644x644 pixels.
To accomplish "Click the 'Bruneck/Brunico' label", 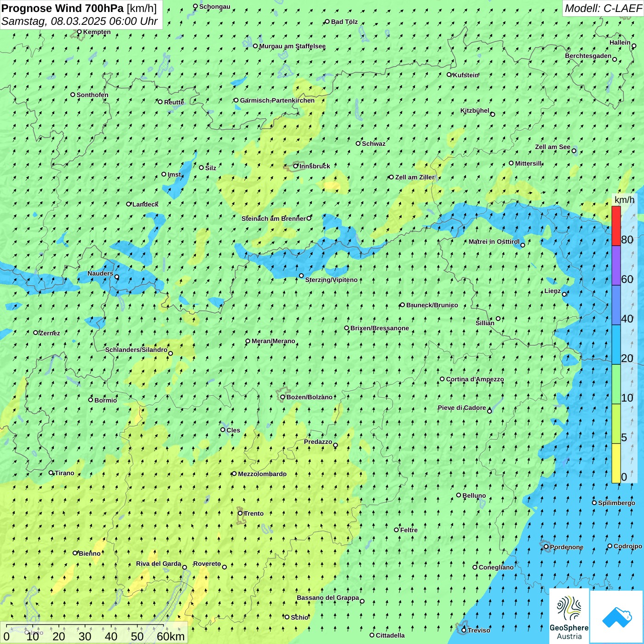I will 432,305.
